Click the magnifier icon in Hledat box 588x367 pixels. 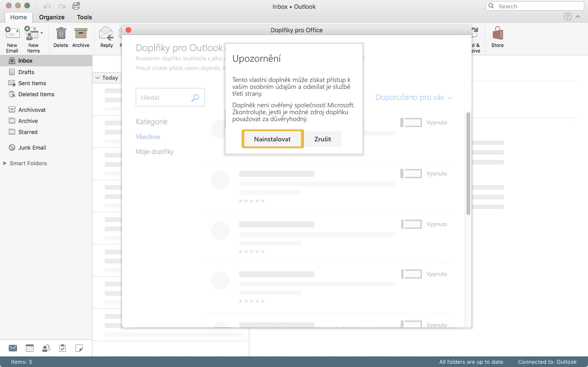(x=195, y=98)
